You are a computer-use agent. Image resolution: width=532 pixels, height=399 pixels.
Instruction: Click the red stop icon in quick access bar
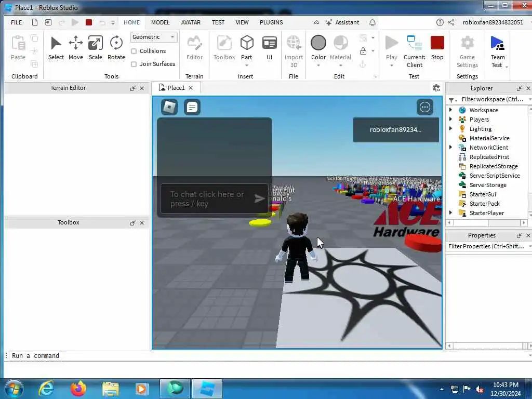point(89,22)
